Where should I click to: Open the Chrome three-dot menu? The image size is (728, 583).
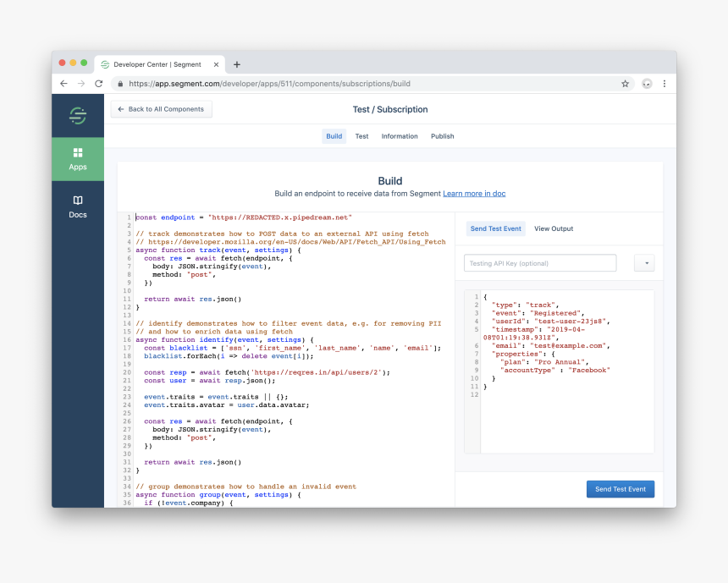pyautogui.click(x=665, y=84)
